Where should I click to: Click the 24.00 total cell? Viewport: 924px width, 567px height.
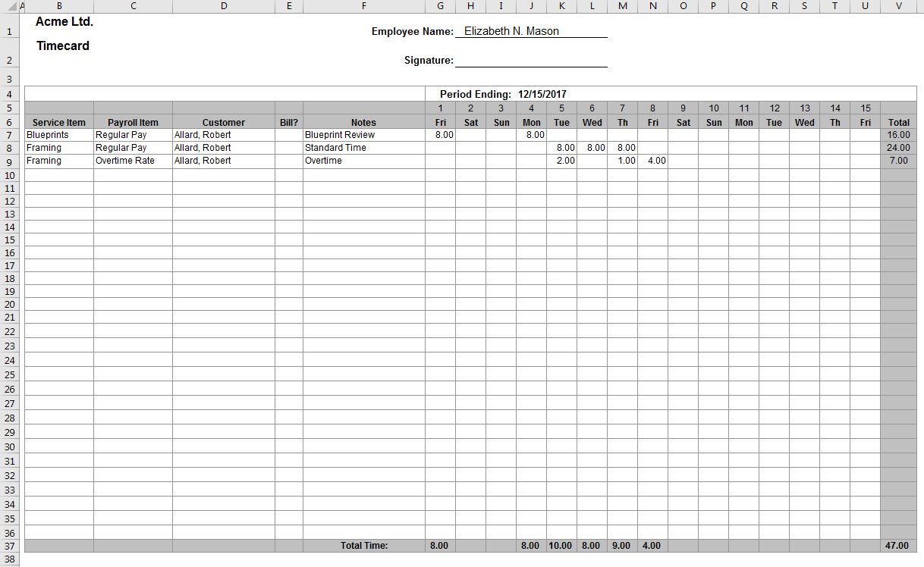(x=899, y=148)
